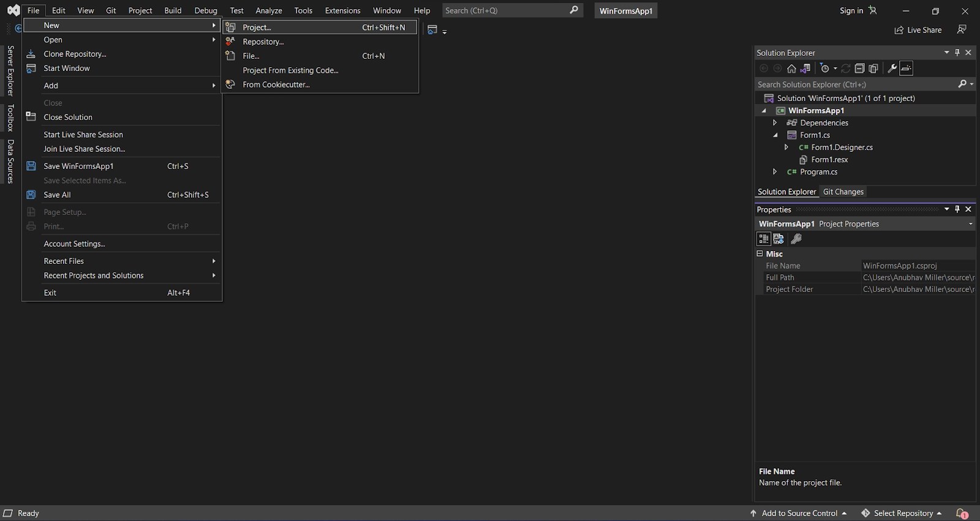The height and width of the screenshot is (521, 980).
Task: Click Close Solution in File menu
Action: point(122,117)
